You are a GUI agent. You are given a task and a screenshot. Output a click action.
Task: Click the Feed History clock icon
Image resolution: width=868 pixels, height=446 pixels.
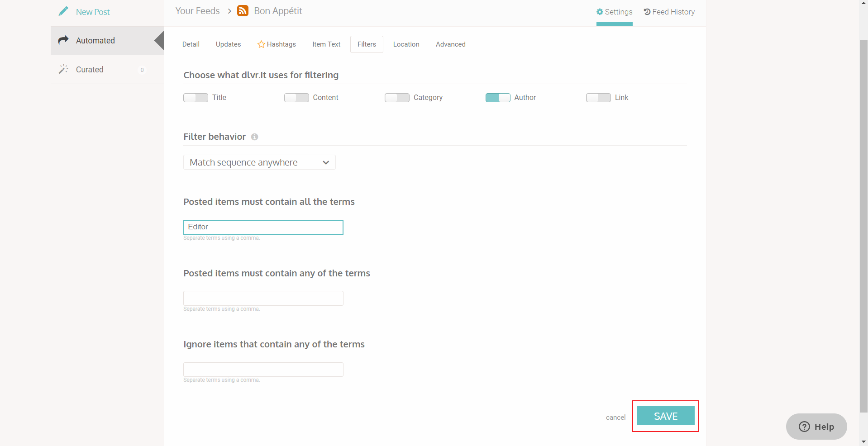click(x=647, y=12)
